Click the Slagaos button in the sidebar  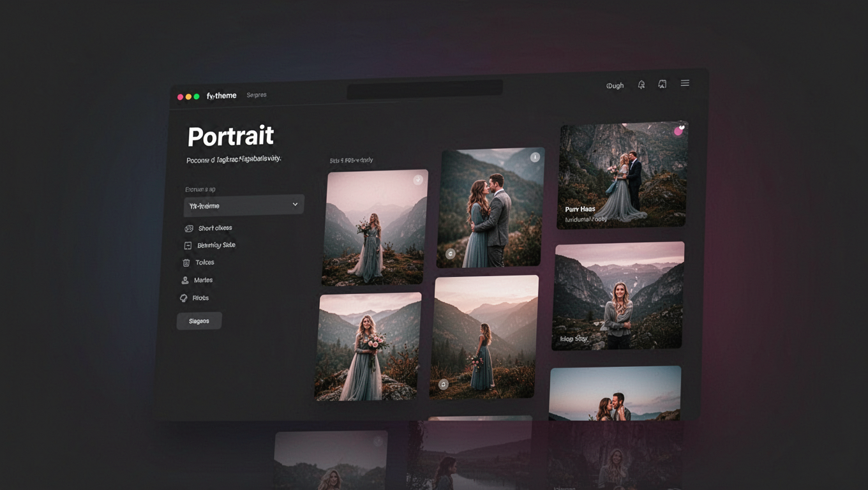pyautogui.click(x=199, y=320)
